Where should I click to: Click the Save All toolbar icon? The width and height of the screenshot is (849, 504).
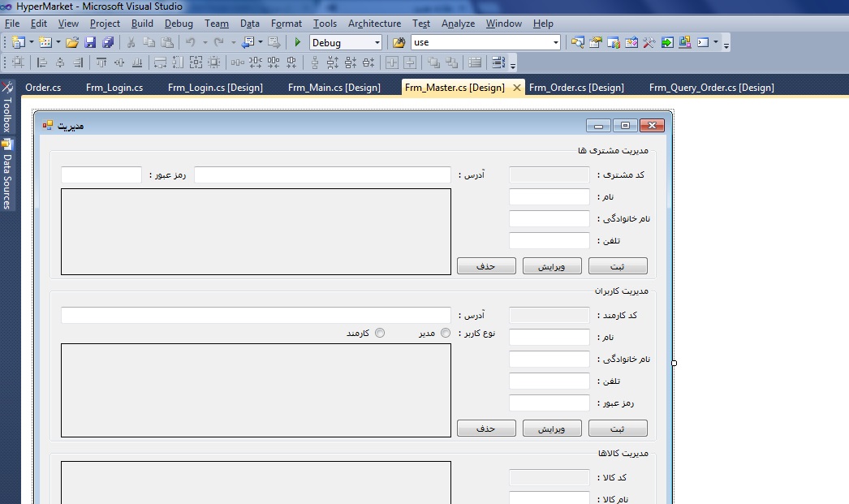(x=107, y=42)
